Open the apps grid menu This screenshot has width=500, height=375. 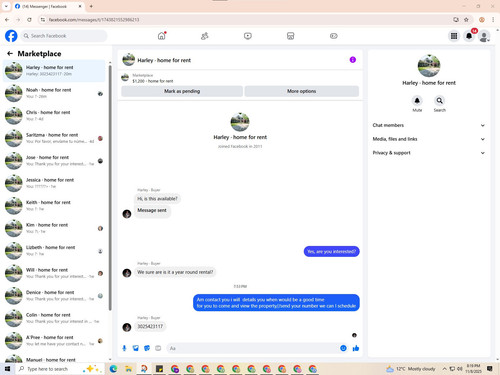click(454, 36)
